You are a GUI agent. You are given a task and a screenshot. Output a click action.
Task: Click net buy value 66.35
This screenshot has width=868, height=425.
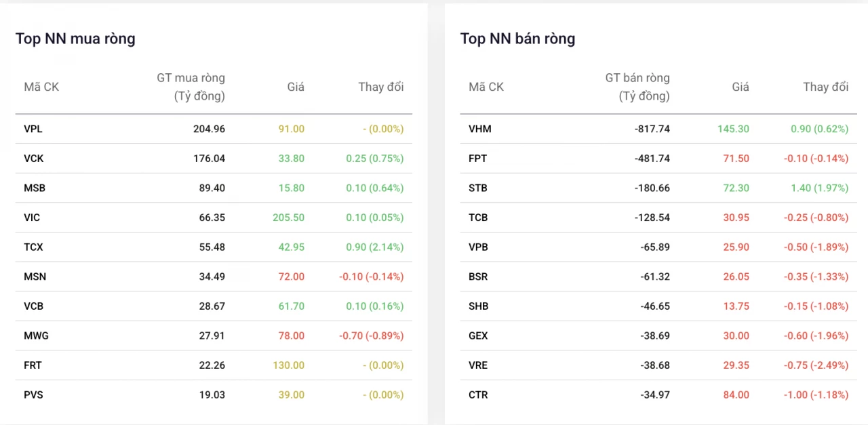coord(212,218)
